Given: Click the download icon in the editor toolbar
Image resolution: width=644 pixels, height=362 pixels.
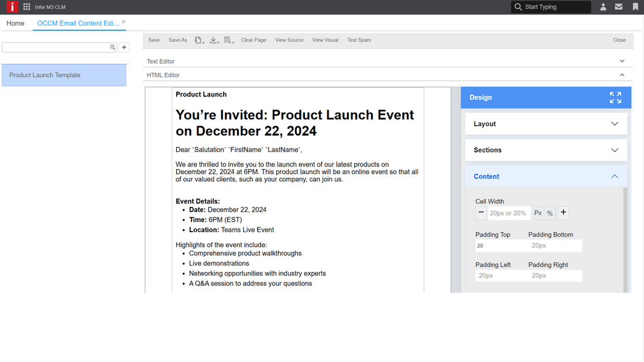Looking at the screenshot, I should pos(213,40).
